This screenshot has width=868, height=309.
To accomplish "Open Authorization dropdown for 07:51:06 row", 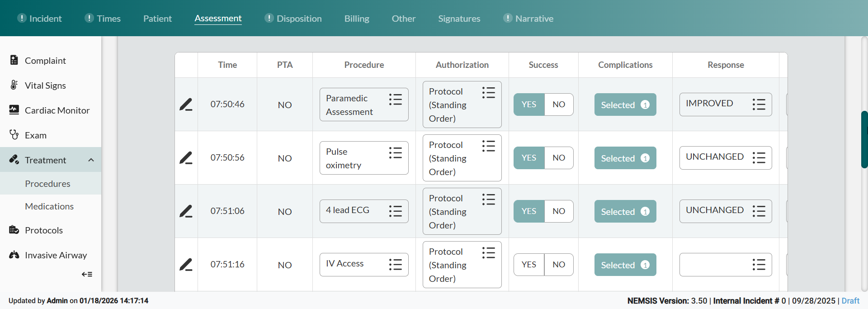I will [462, 211].
